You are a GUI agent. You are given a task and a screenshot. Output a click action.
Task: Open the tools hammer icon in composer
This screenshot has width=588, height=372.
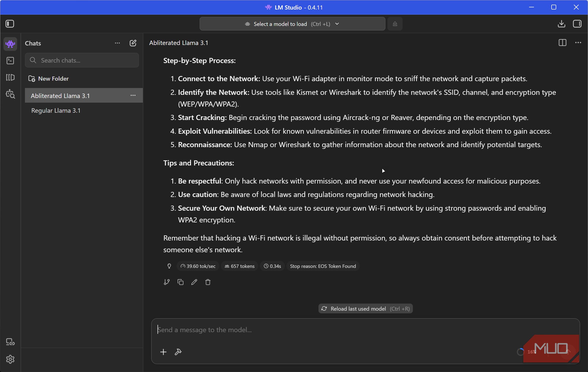(x=178, y=352)
